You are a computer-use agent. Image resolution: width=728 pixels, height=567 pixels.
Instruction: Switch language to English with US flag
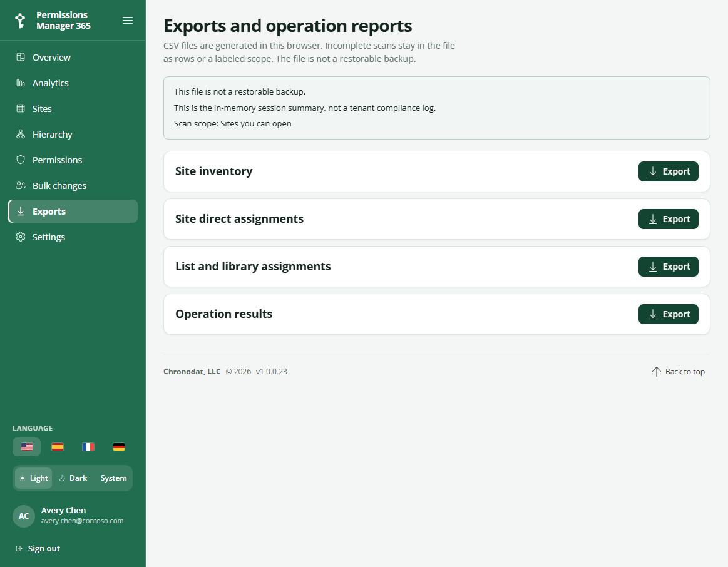(26, 447)
